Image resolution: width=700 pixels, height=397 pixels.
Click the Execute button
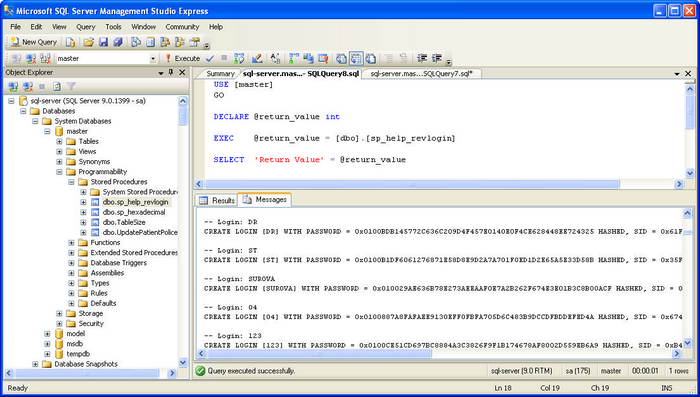182,59
